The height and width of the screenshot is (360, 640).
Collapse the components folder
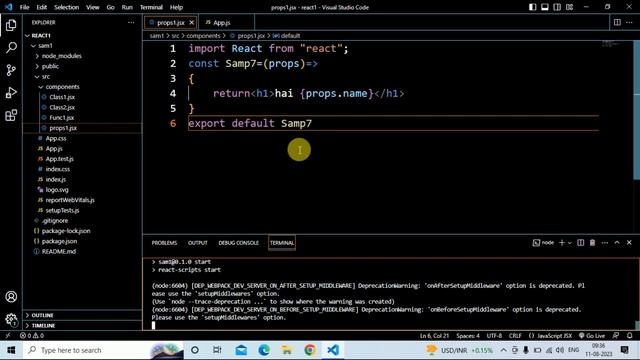pyautogui.click(x=82, y=87)
